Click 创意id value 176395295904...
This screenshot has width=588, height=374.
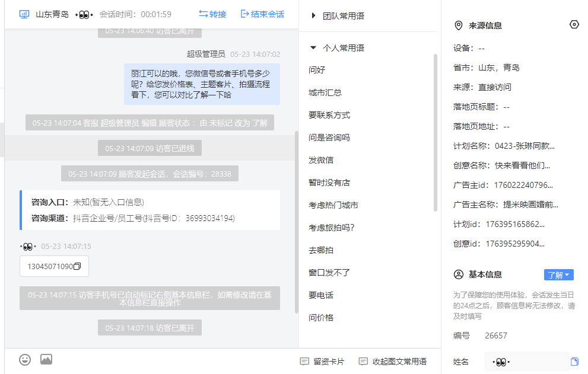point(515,244)
